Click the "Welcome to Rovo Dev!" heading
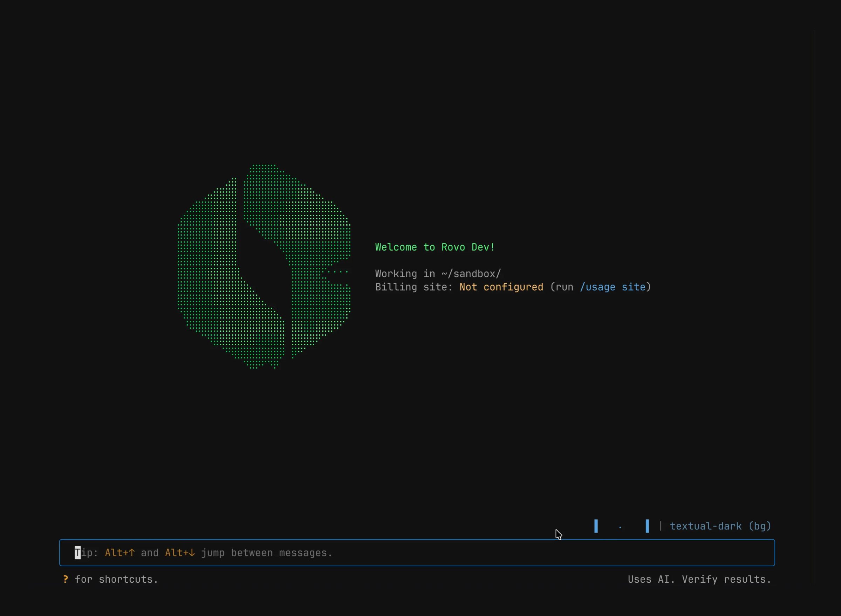 [435, 247]
